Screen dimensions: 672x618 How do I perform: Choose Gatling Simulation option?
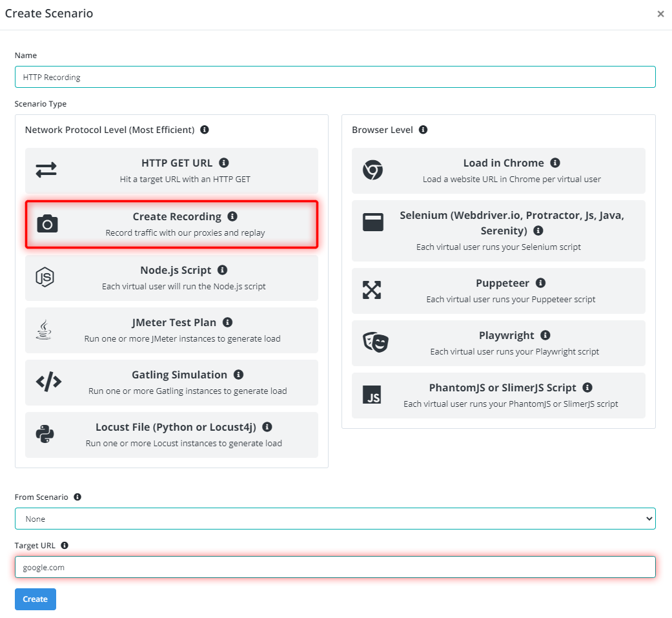pos(172,382)
